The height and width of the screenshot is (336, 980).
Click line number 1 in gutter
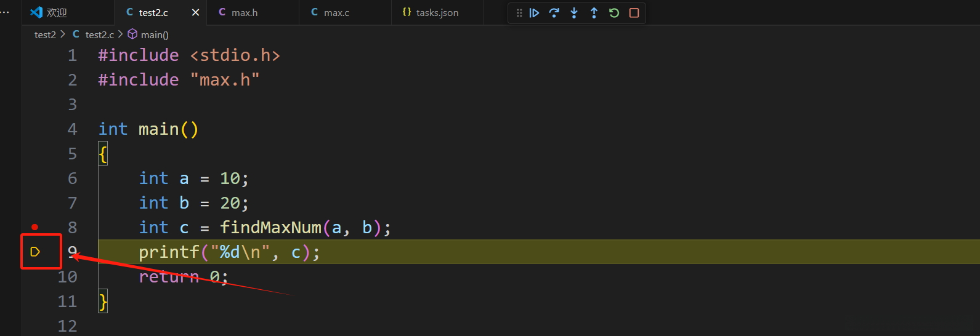coord(73,55)
